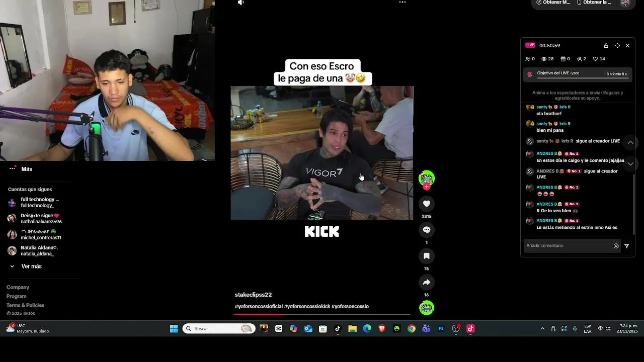Mute the video with the speaker icon
644x362 pixels.
(x=240, y=3)
